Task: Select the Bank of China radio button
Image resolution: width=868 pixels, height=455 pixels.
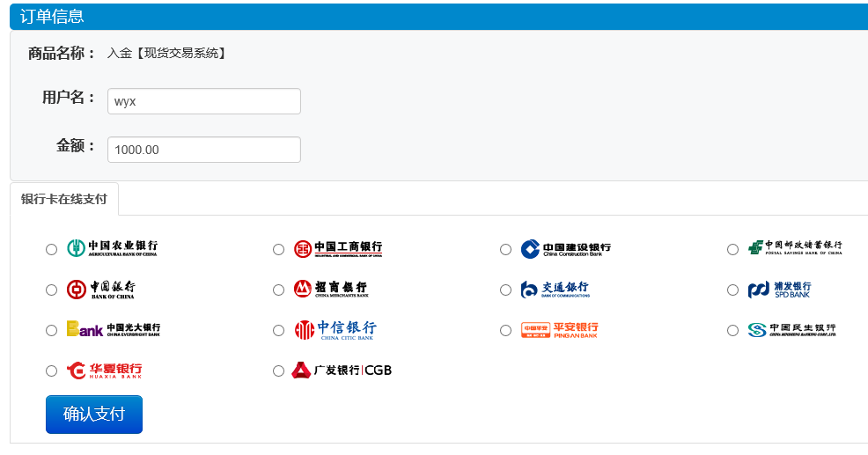Action: [51, 290]
